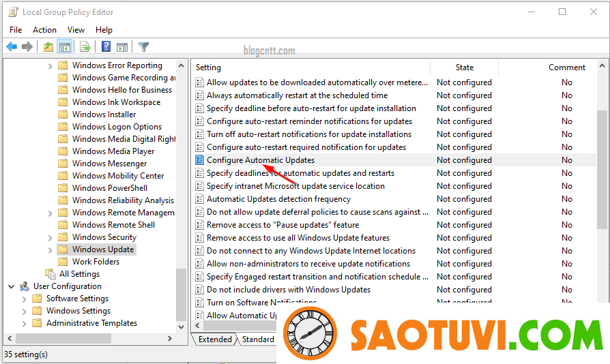The height and width of the screenshot is (364, 610).
Task: Open Help via the question mark icon
Action: pyautogui.click(x=106, y=47)
